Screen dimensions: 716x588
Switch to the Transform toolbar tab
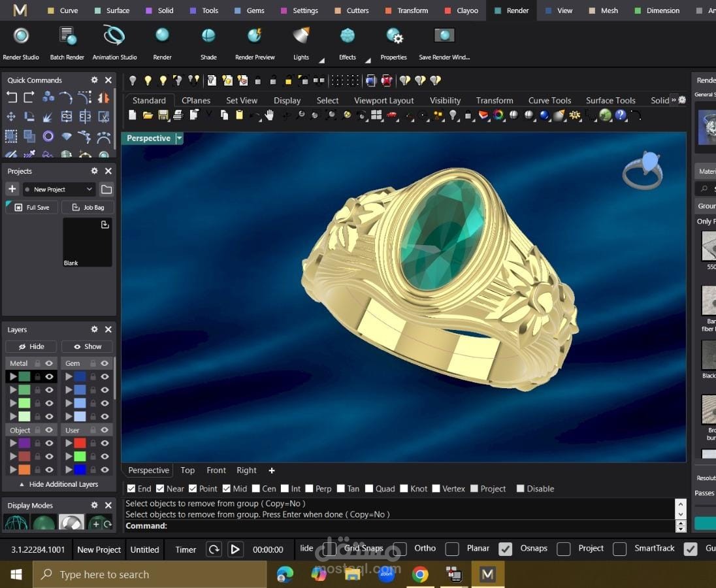(x=494, y=100)
